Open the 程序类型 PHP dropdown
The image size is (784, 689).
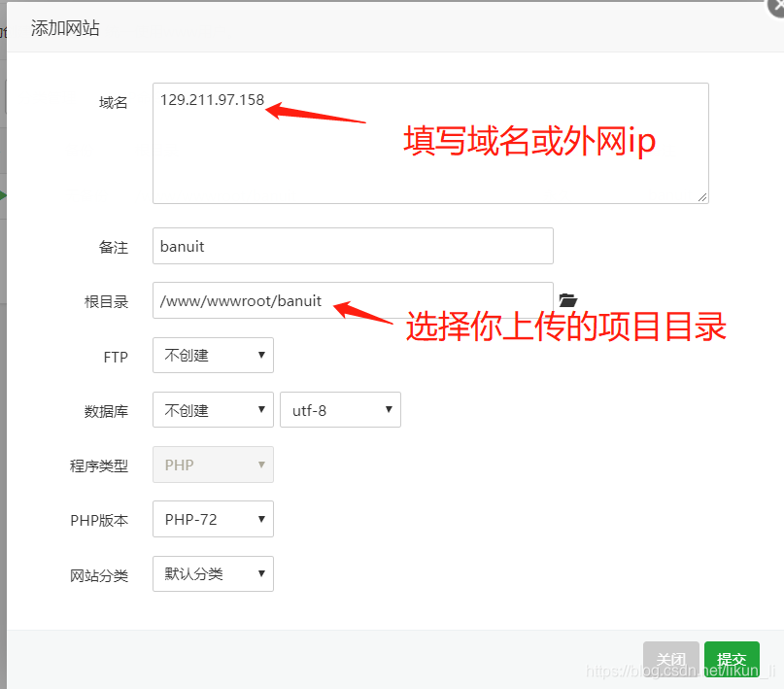213,465
